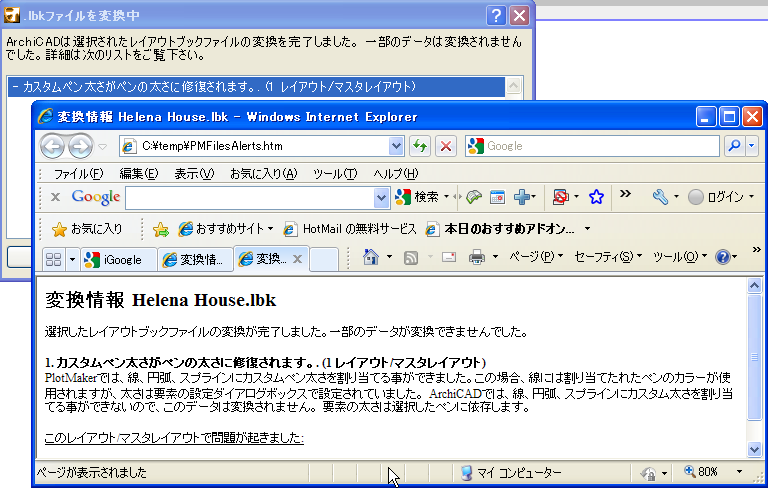Run search with magnifier icon
Image resolution: width=768 pixels, height=488 pixels.
point(734,146)
